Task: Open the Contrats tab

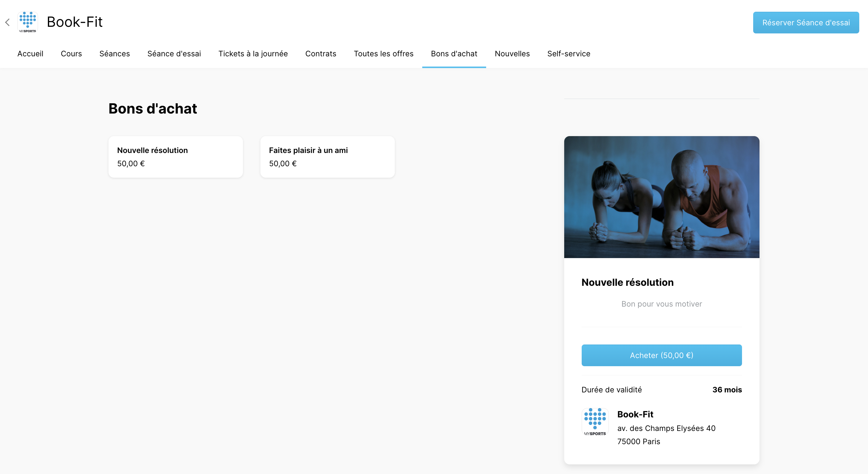Action: (x=321, y=54)
